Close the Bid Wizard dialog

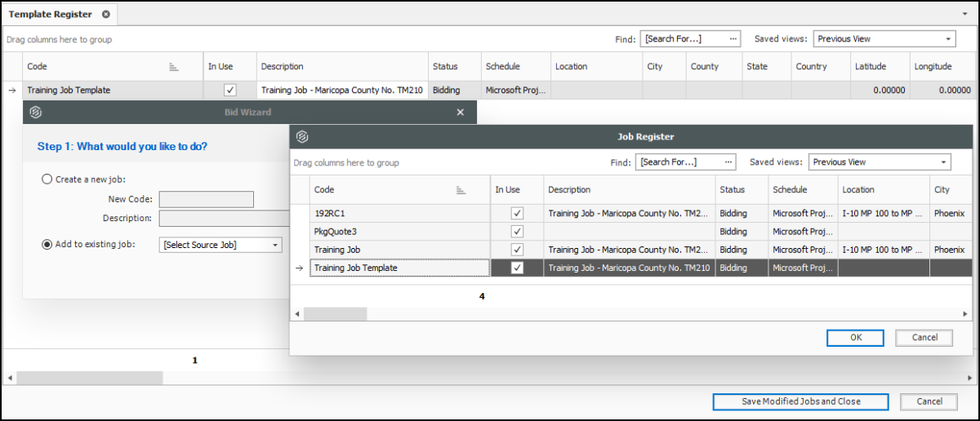(x=460, y=113)
